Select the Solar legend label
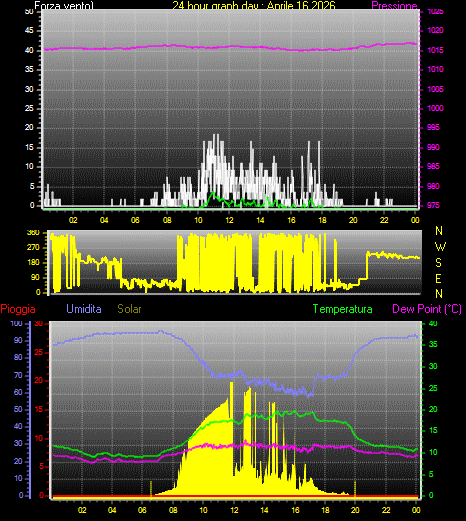Screen dimensions: 466x521 point(129,309)
